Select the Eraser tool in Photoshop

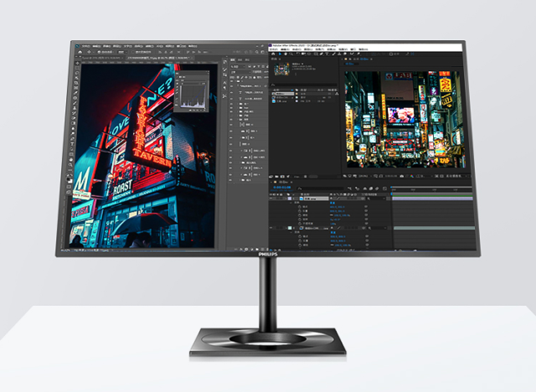pos(74,118)
